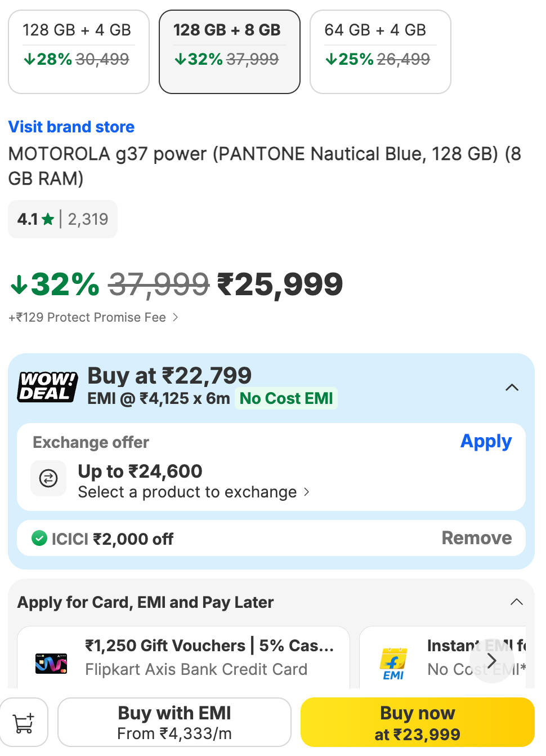Remove the ICICI ₹2,000 off offer
Screen dimensions: 546x756
[x=477, y=538]
